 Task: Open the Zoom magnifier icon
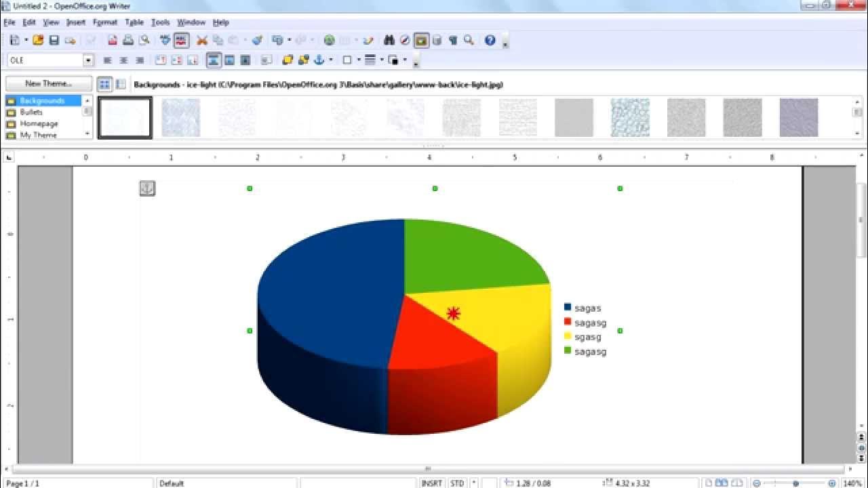click(469, 40)
